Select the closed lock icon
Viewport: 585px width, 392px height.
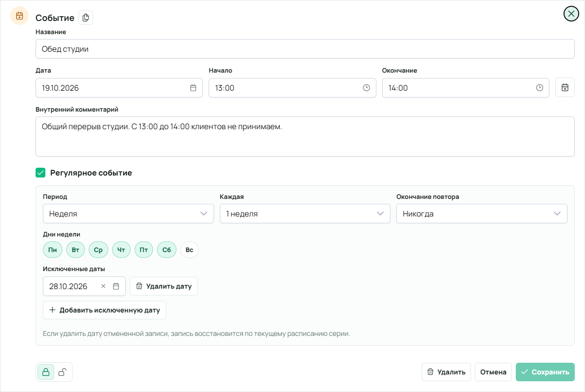pos(46,372)
